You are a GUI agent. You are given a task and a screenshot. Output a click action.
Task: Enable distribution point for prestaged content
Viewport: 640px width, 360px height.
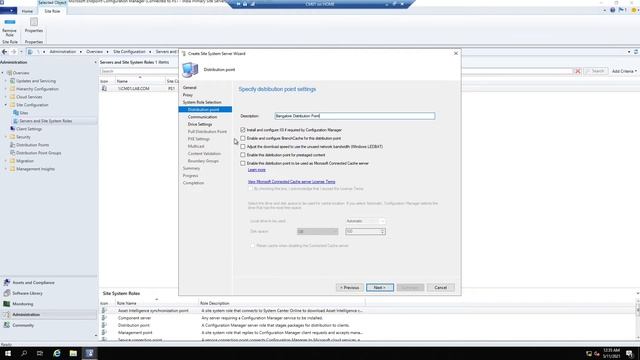(243, 155)
